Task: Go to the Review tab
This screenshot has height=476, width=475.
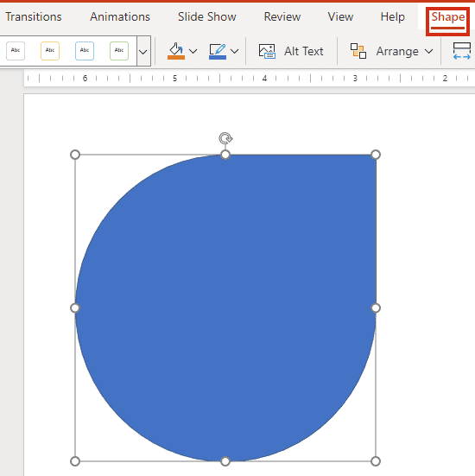Action: point(282,16)
